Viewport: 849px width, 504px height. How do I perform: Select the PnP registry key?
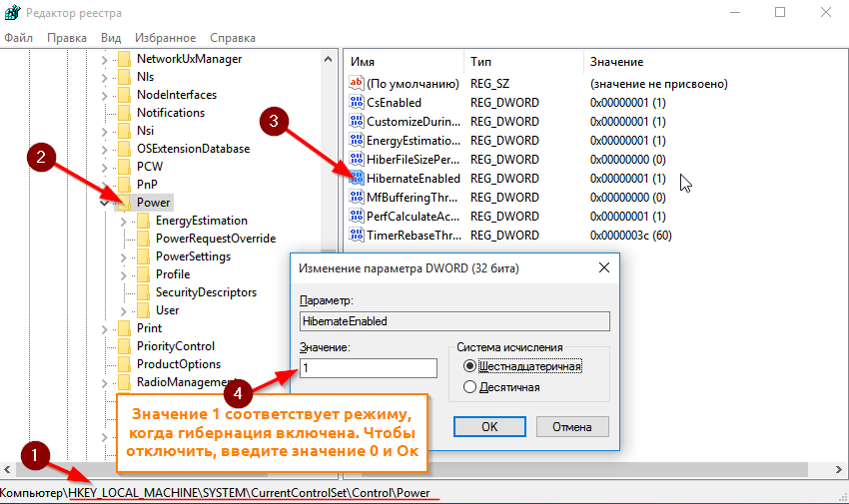147,185
